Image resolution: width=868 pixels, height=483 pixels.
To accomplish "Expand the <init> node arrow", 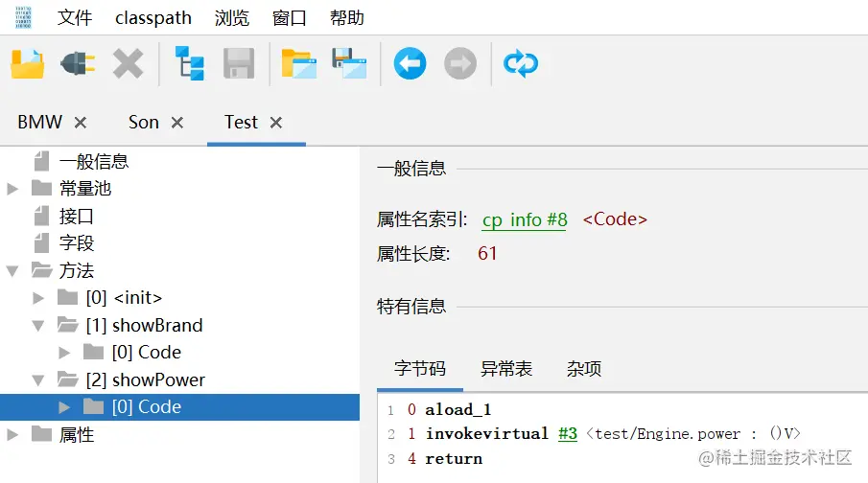I will point(38,298).
